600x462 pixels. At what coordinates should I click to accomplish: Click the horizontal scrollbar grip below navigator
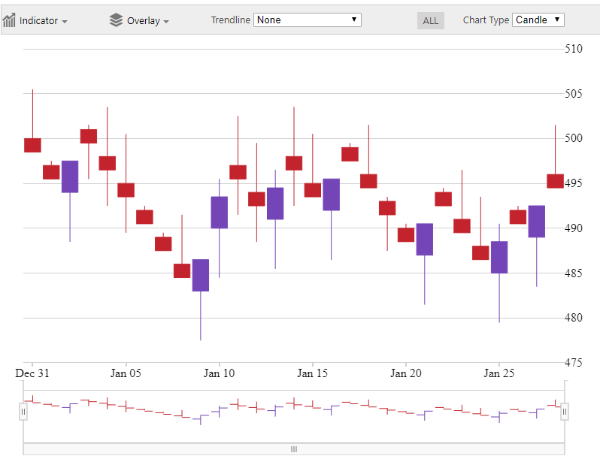tap(294, 449)
